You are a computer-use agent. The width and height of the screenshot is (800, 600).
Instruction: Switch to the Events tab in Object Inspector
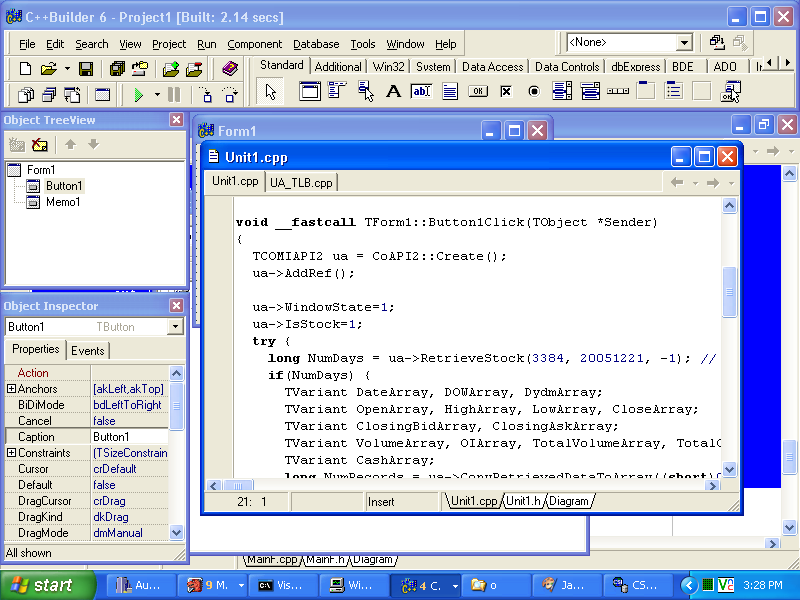click(x=88, y=350)
